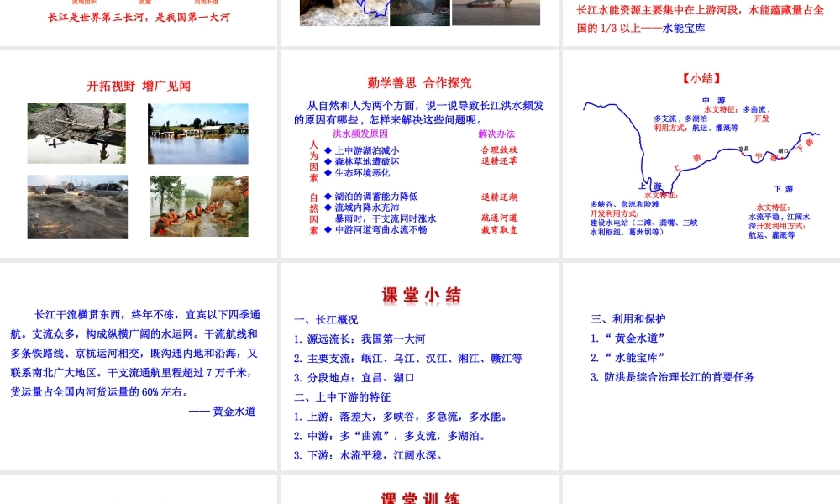
Task: Click the 宜昌 point on the river map
Action: tap(743, 154)
